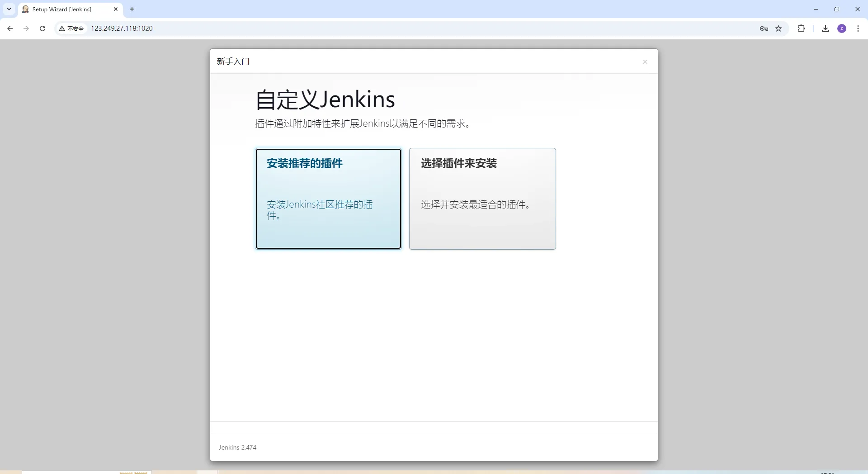Click the 自定义Jenkins heading
The width and height of the screenshot is (868, 474).
coord(325,100)
